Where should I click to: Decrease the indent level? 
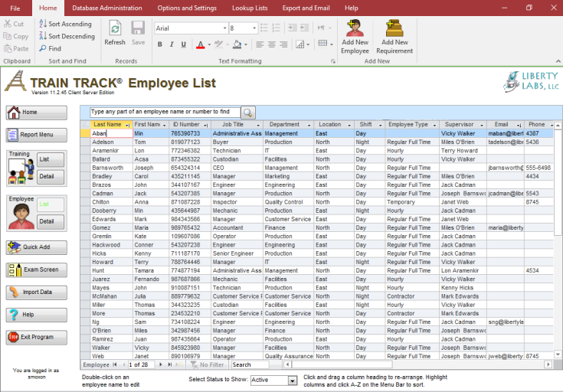coord(305,28)
